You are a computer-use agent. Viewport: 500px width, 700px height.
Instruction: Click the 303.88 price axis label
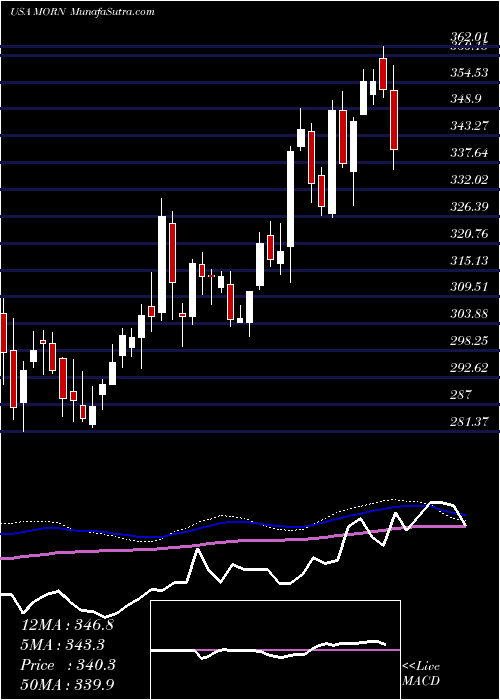(x=469, y=314)
